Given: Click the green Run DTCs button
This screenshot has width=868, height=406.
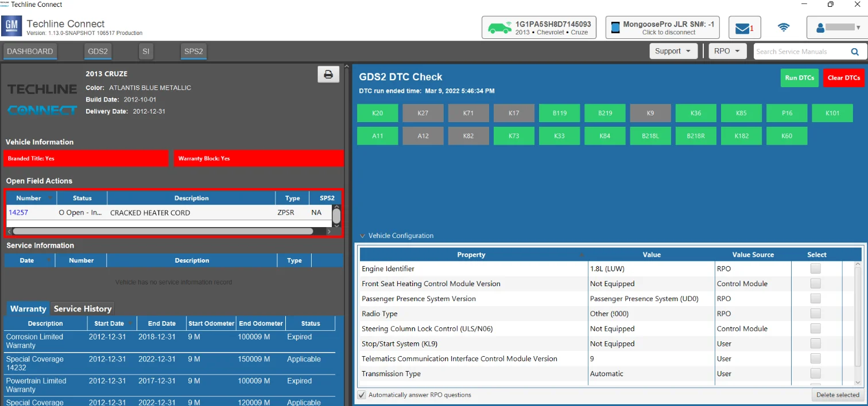Looking at the screenshot, I should [800, 78].
